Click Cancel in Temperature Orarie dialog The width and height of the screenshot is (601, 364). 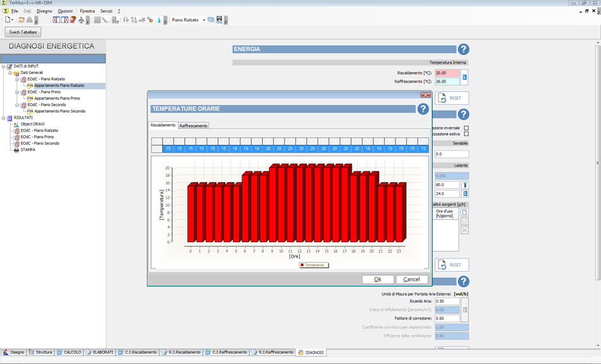(412, 279)
